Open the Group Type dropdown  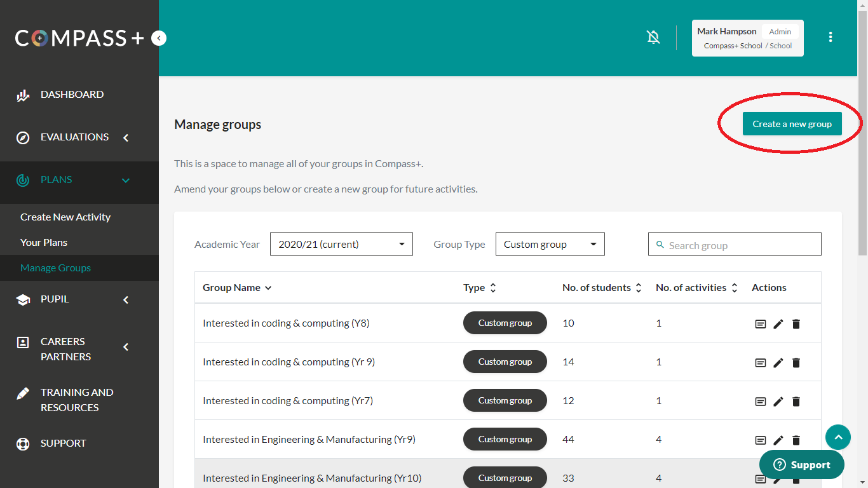(x=550, y=244)
